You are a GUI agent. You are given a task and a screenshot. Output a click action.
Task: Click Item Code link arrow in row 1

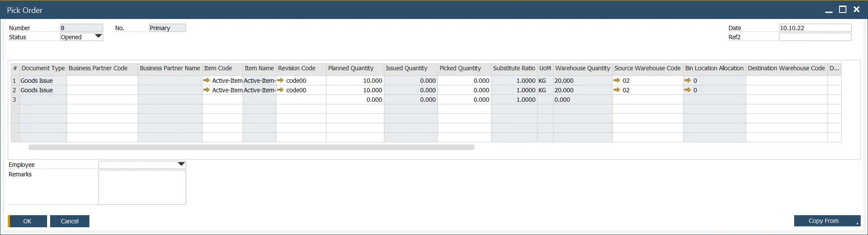click(206, 81)
